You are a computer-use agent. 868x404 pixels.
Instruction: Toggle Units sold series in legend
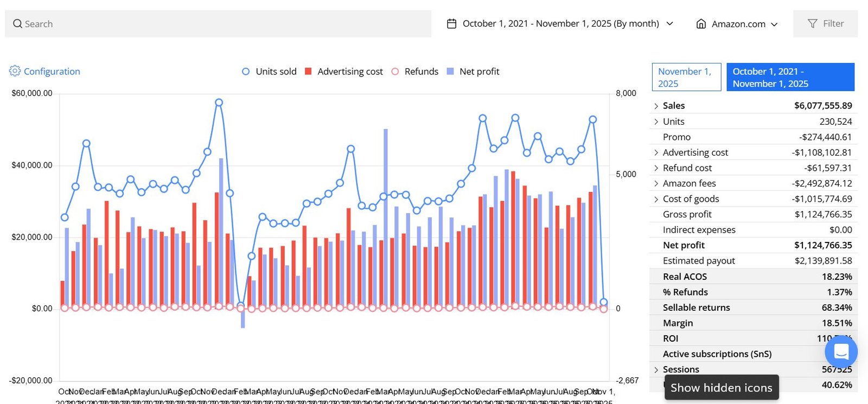[x=270, y=72]
